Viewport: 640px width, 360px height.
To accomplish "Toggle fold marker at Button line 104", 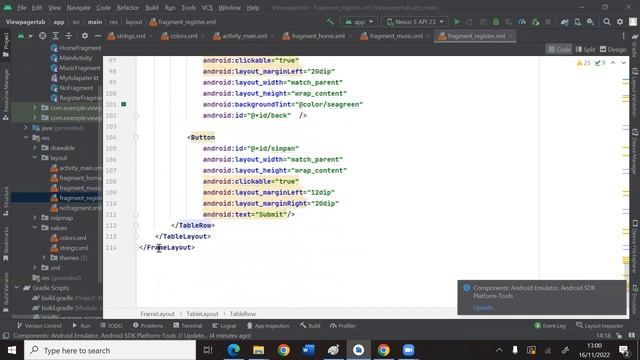I will (x=136, y=138).
